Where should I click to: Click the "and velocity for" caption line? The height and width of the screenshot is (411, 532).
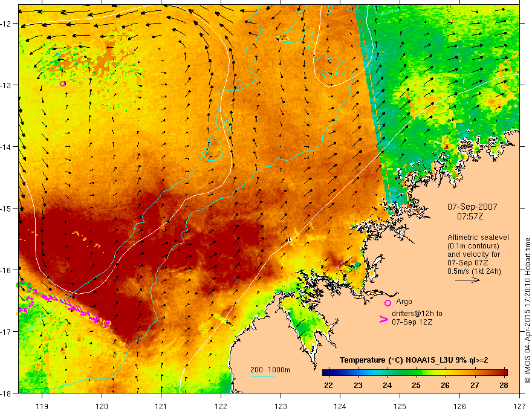[x=473, y=254]
